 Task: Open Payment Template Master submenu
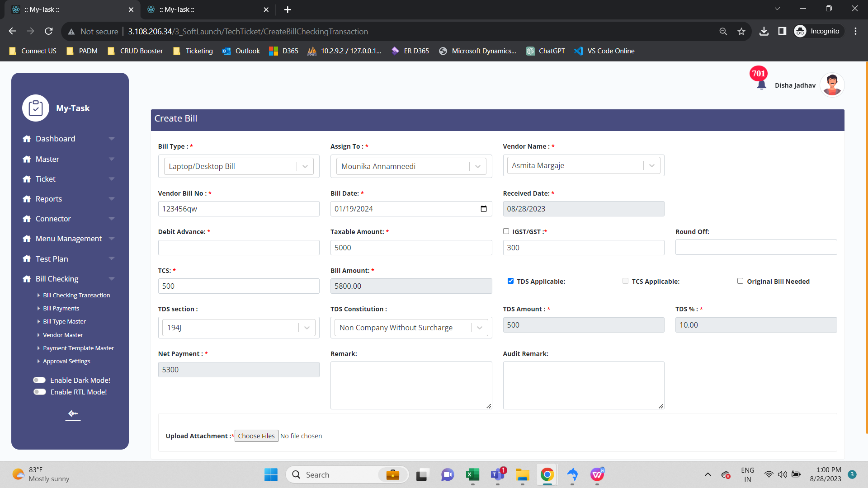click(78, 348)
